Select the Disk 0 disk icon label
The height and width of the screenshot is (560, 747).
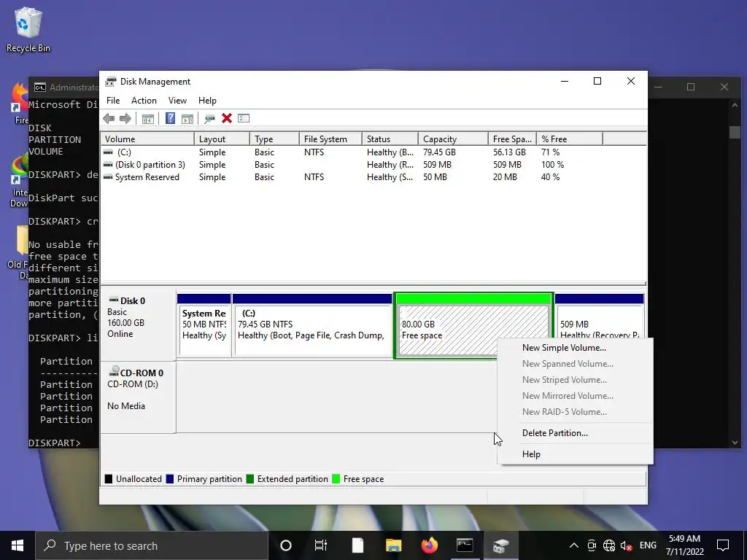coord(114,300)
